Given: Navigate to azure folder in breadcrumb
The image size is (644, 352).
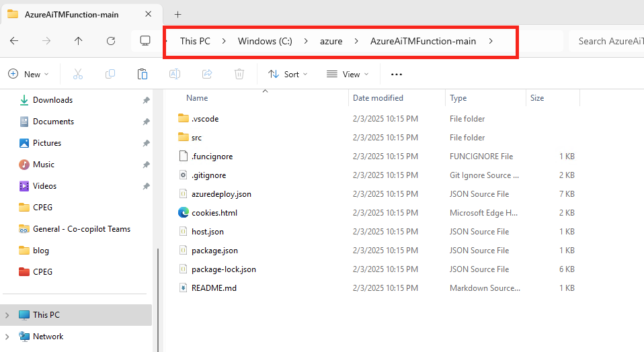Looking at the screenshot, I should click(x=331, y=41).
